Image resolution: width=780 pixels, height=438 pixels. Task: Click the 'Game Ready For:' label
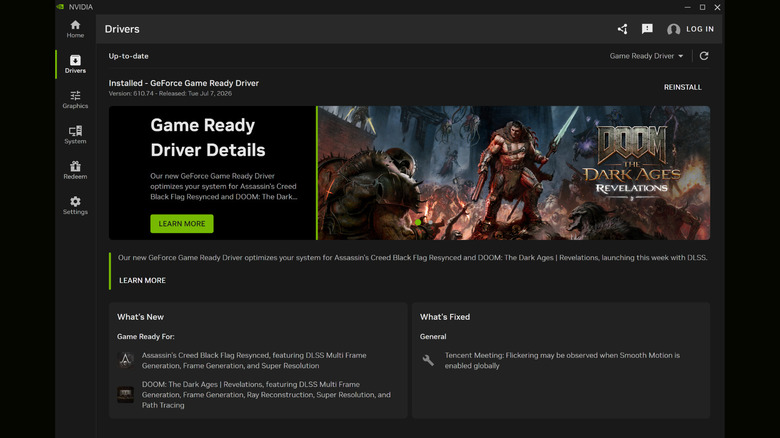click(146, 336)
